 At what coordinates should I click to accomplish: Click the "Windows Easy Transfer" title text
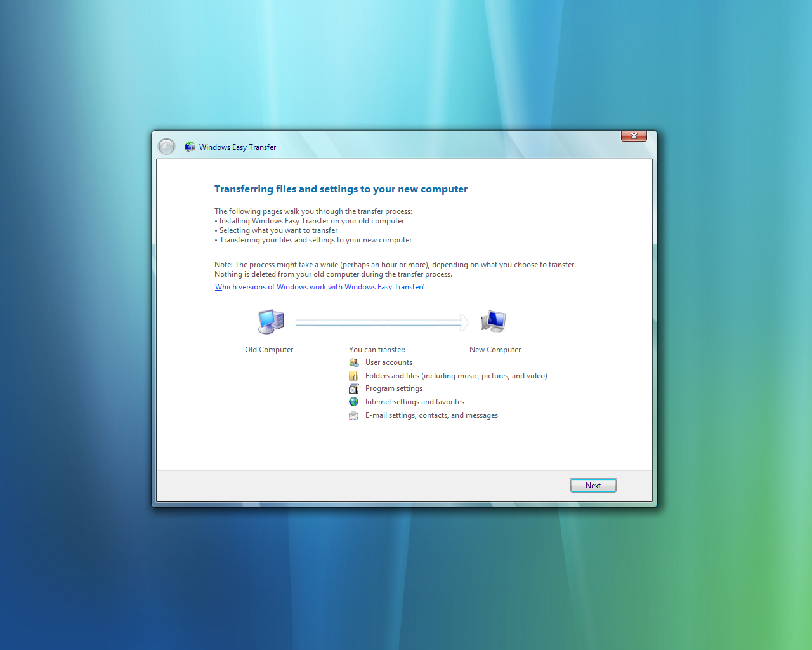(237, 147)
